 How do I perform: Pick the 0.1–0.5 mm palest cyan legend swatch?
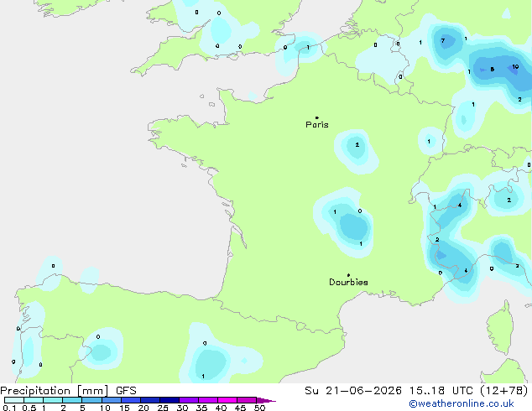tap(14, 400)
